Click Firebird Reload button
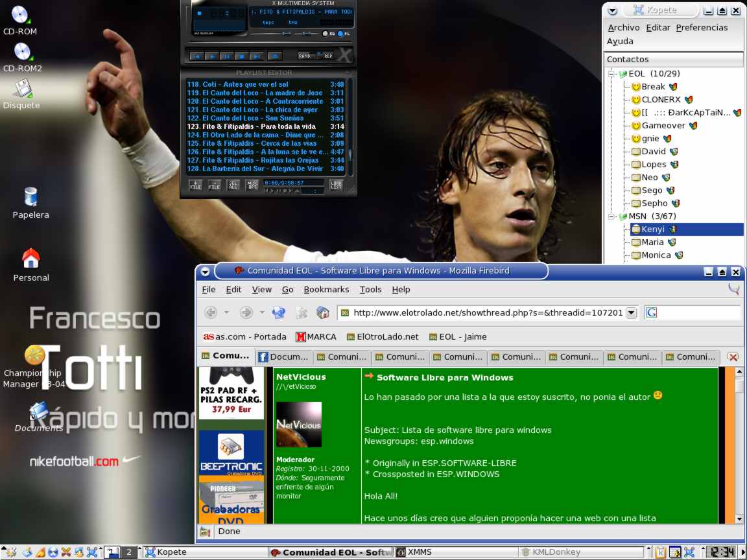This screenshot has height=560, width=747. pyautogui.click(x=279, y=312)
